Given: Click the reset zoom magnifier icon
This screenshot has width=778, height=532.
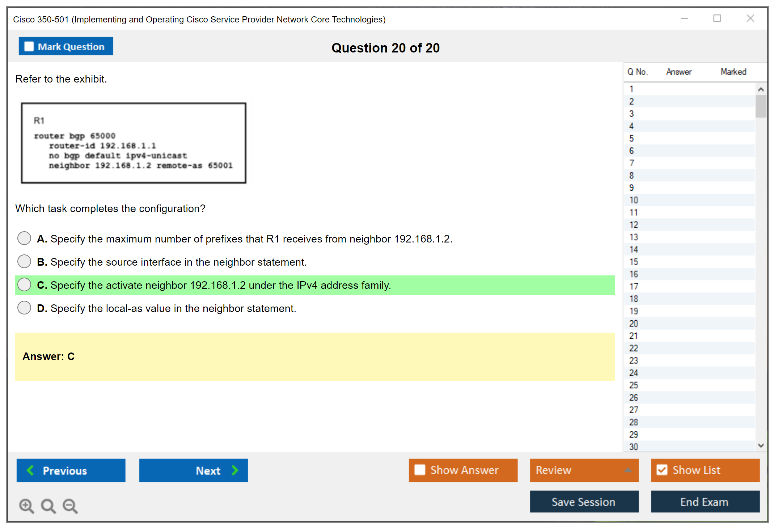Looking at the screenshot, I should click(48, 506).
